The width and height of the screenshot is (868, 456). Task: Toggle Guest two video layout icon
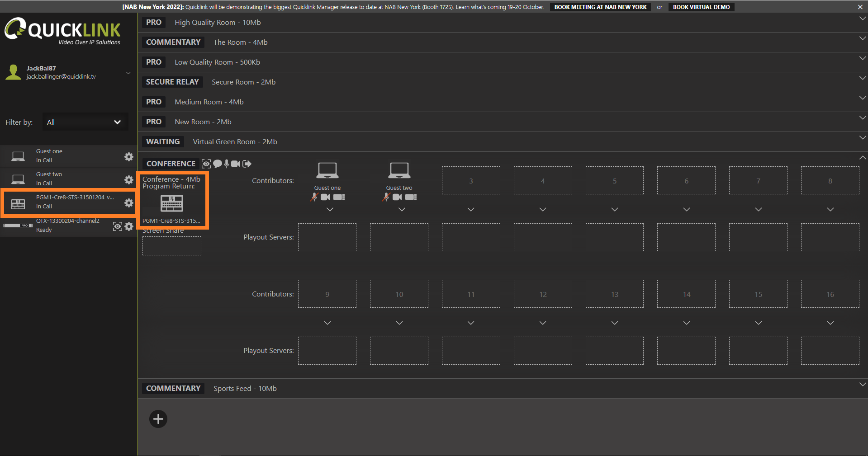coord(411,197)
